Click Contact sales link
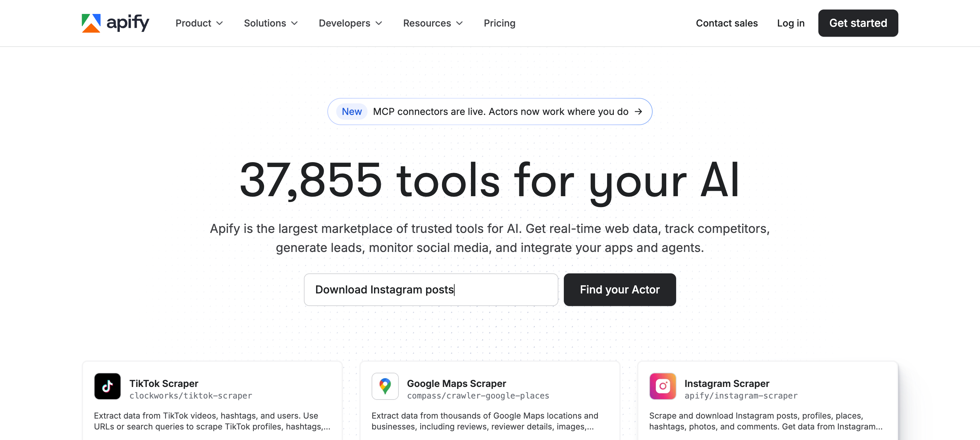This screenshot has width=980, height=440. pyautogui.click(x=726, y=23)
